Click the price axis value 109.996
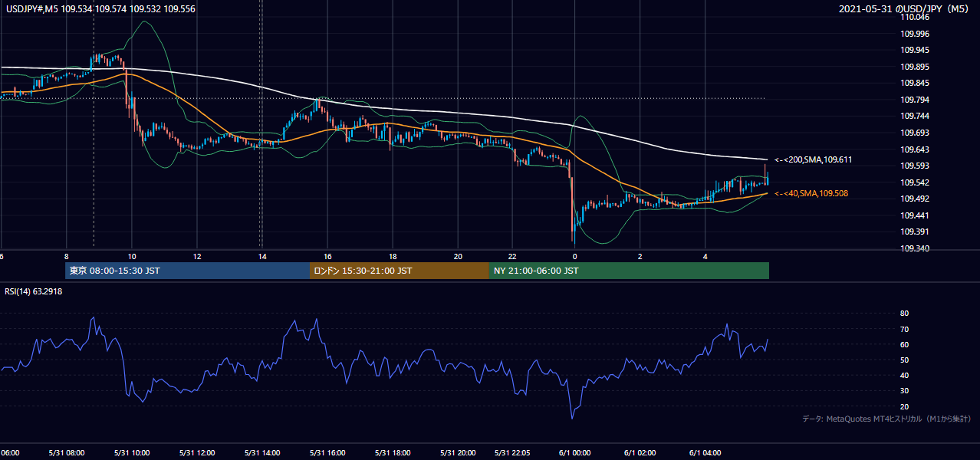The width and height of the screenshot is (980, 460). (916, 34)
